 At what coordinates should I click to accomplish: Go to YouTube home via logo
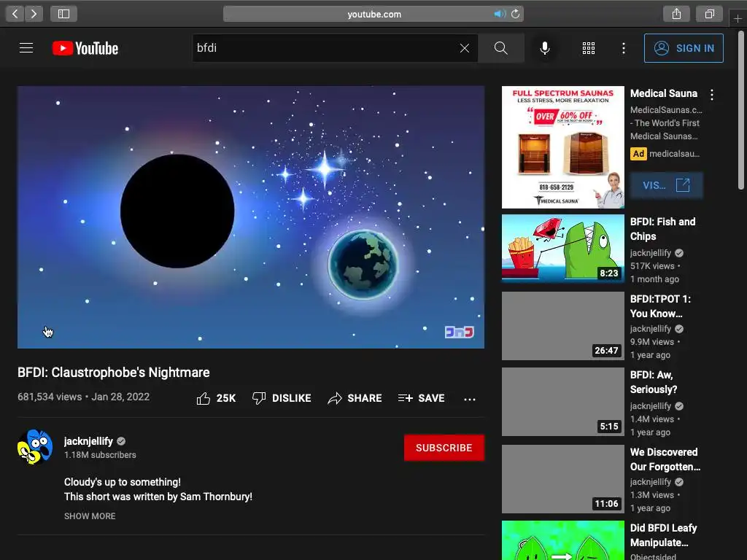tap(85, 48)
